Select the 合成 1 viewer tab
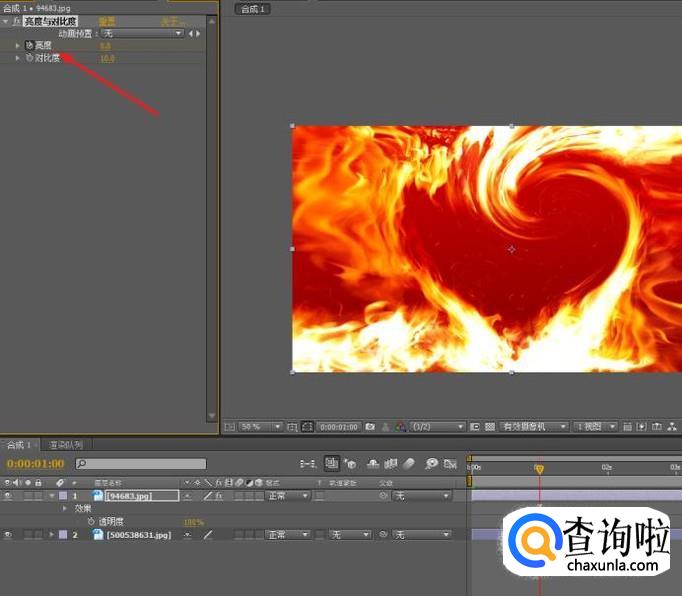The height and width of the screenshot is (596, 682). (251, 9)
